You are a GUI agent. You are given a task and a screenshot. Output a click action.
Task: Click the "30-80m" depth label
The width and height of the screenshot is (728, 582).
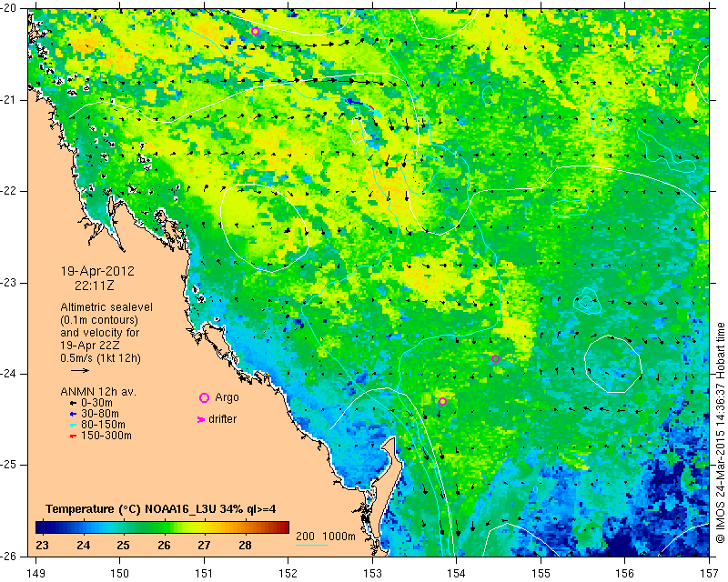100,414
